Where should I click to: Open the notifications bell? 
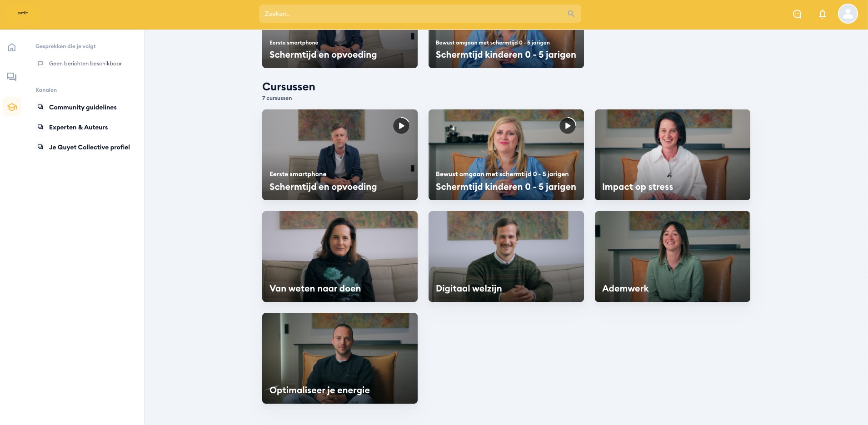pyautogui.click(x=823, y=14)
